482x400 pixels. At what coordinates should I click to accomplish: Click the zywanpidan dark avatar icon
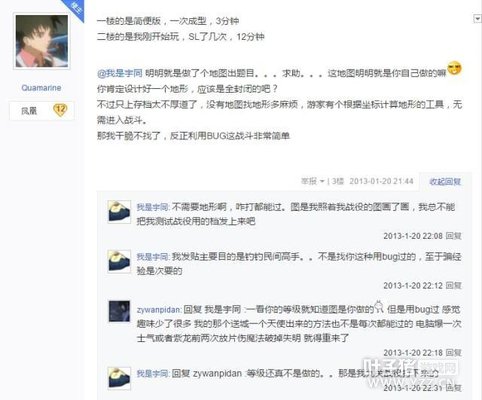(x=119, y=311)
